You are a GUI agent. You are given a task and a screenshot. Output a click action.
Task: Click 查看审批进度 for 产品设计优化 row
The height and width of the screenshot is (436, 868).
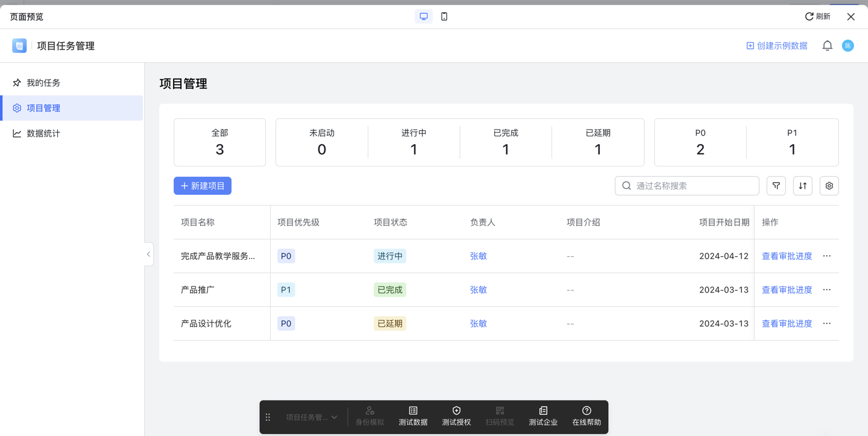pos(787,324)
